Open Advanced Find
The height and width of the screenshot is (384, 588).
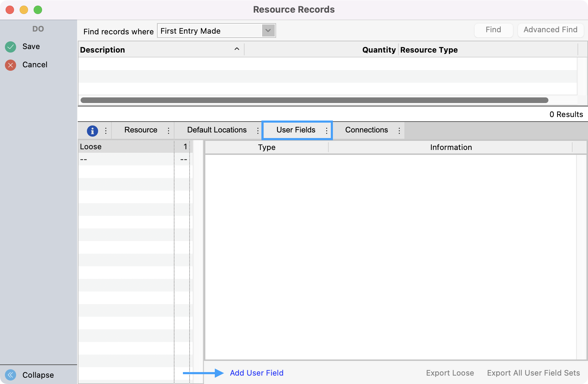click(x=550, y=30)
